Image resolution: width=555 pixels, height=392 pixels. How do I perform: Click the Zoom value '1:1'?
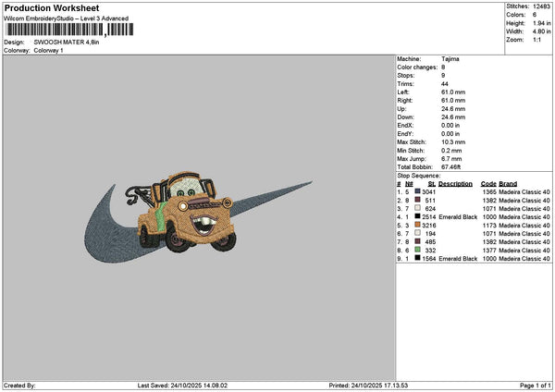click(x=536, y=40)
